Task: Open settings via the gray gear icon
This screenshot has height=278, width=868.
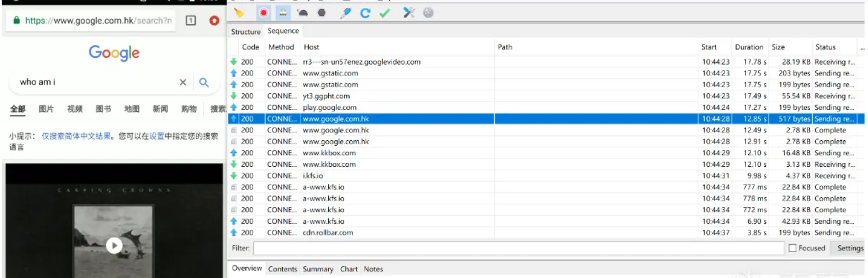Action: coord(428,12)
